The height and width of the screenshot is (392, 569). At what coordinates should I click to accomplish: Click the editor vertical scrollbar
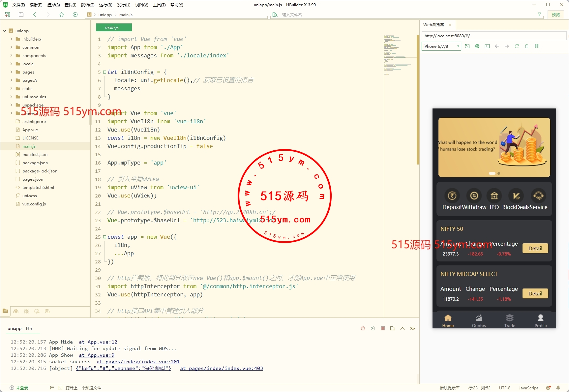click(x=418, y=99)
